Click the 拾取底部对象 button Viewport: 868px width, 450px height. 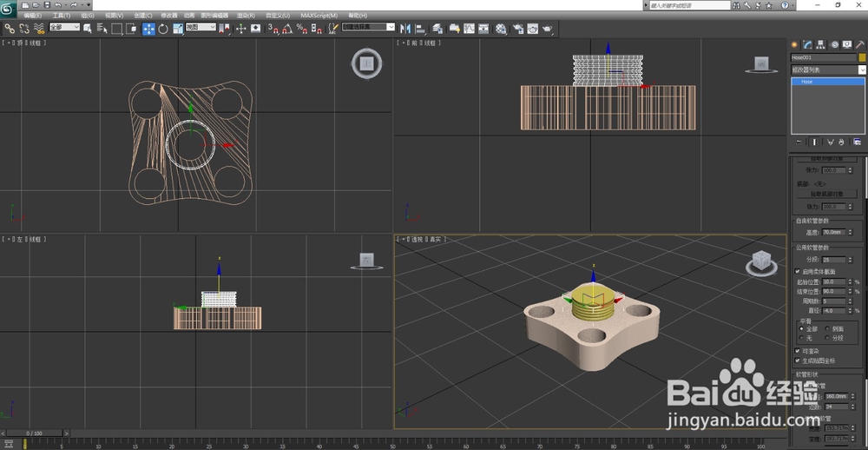pyautogui.click(x=827, y=194)
